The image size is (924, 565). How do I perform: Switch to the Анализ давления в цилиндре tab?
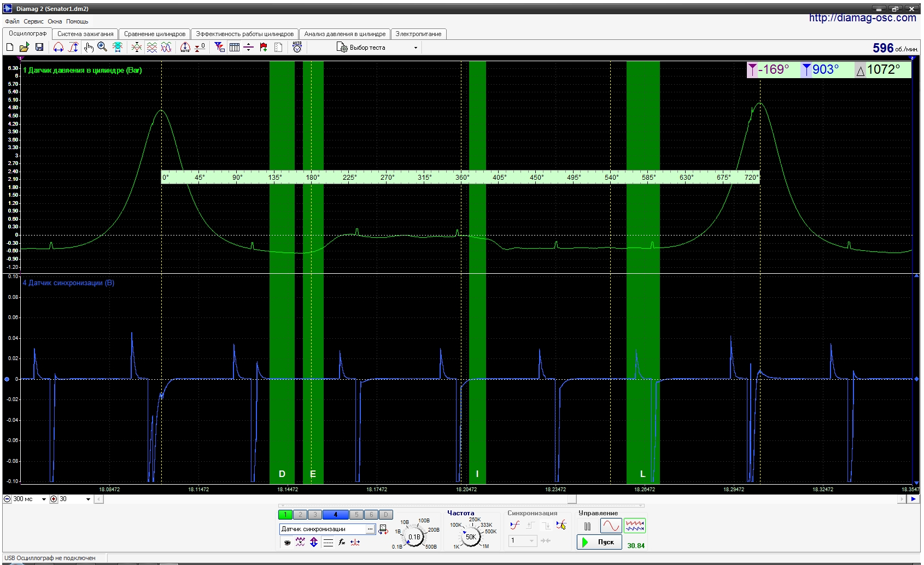(x=344, y=34)
